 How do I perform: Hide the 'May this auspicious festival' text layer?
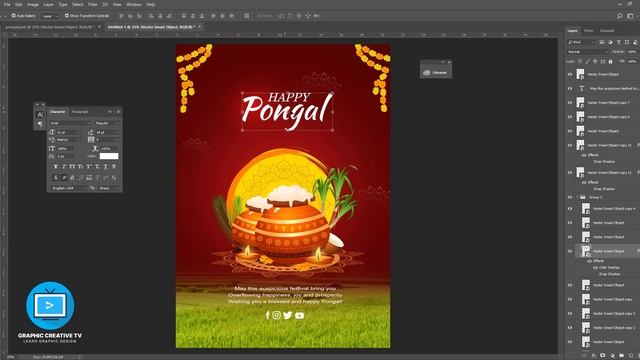tap(570, 89)
